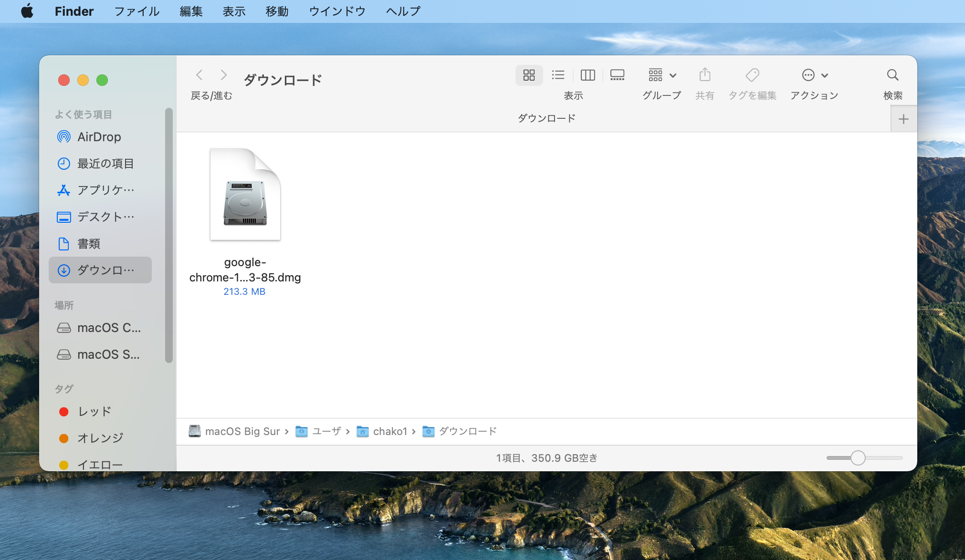Switch to icon view mode
The width and height of the screenshot is (965, 560).
pos(529,75)
